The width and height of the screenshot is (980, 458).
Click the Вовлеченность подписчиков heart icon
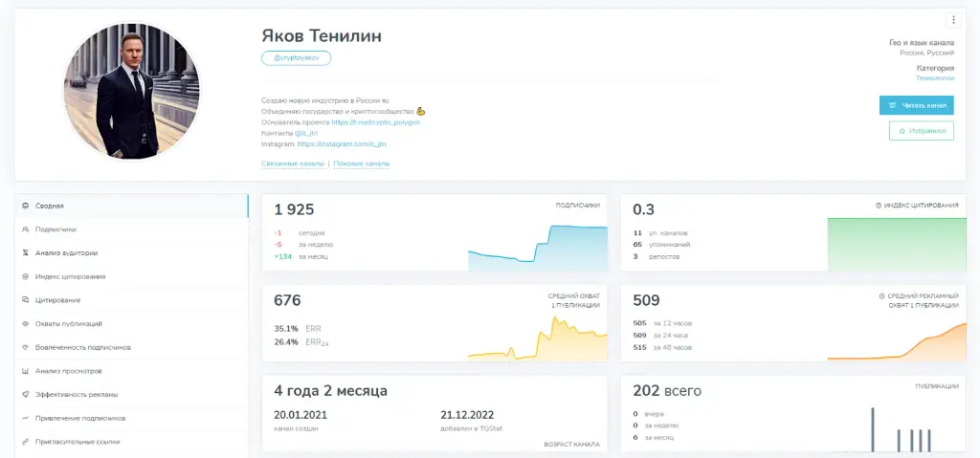[26, 347]
